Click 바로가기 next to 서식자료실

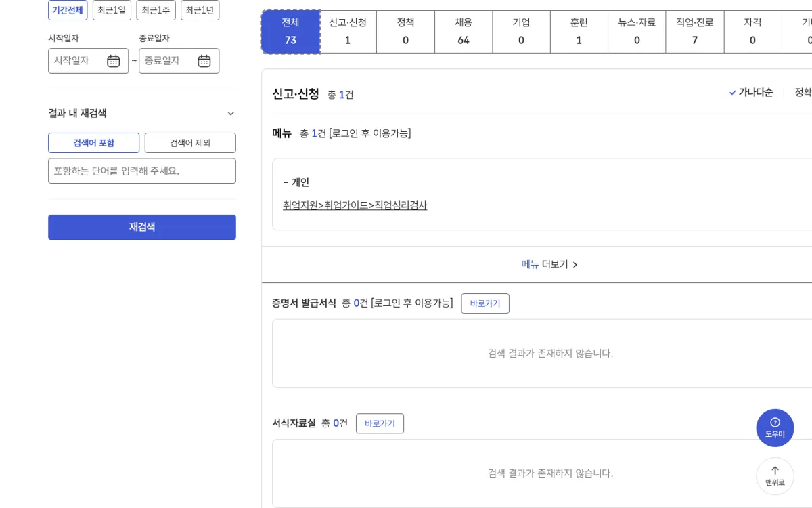click(x=380, y=423)
